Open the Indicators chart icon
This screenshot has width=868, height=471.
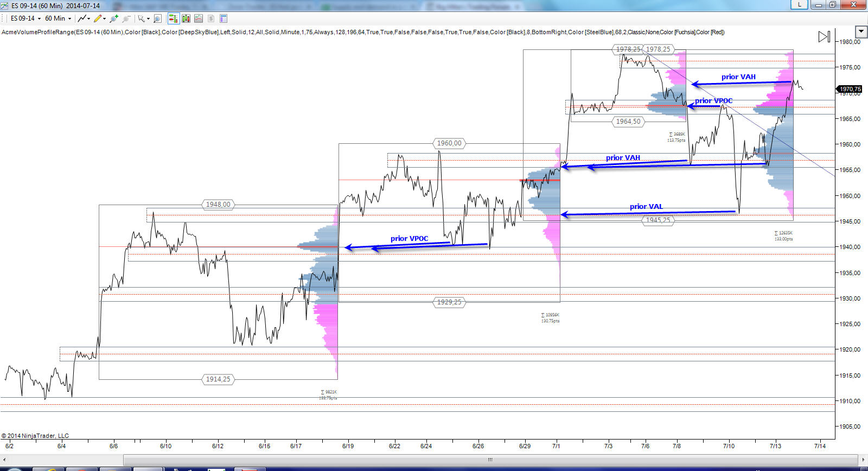(x=199, y=18)
